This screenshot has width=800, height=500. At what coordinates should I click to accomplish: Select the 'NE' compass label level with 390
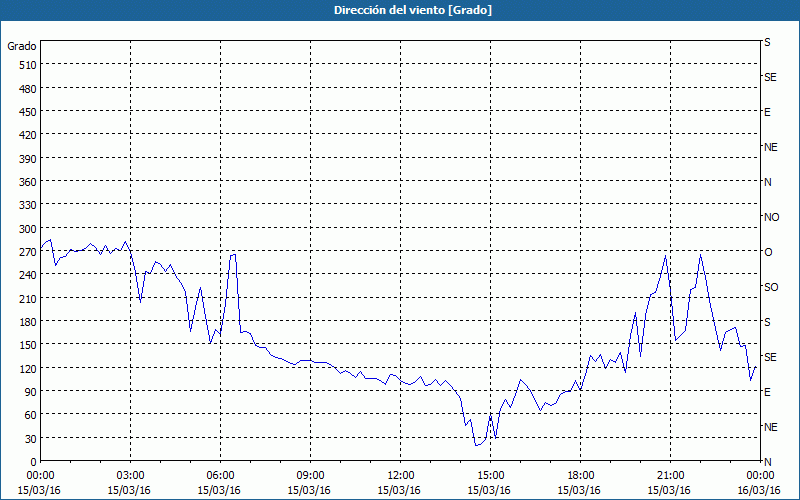point(770,147)
